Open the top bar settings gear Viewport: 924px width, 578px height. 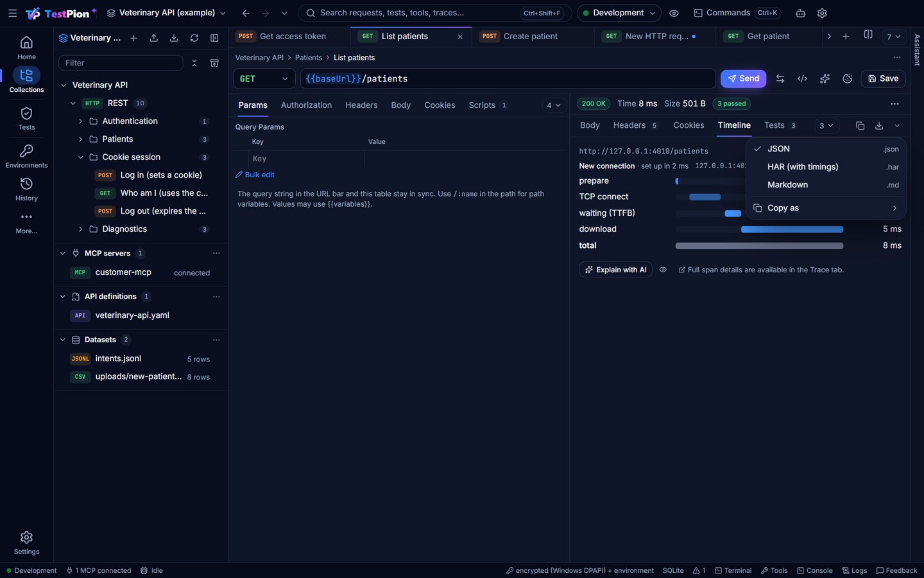822,13
